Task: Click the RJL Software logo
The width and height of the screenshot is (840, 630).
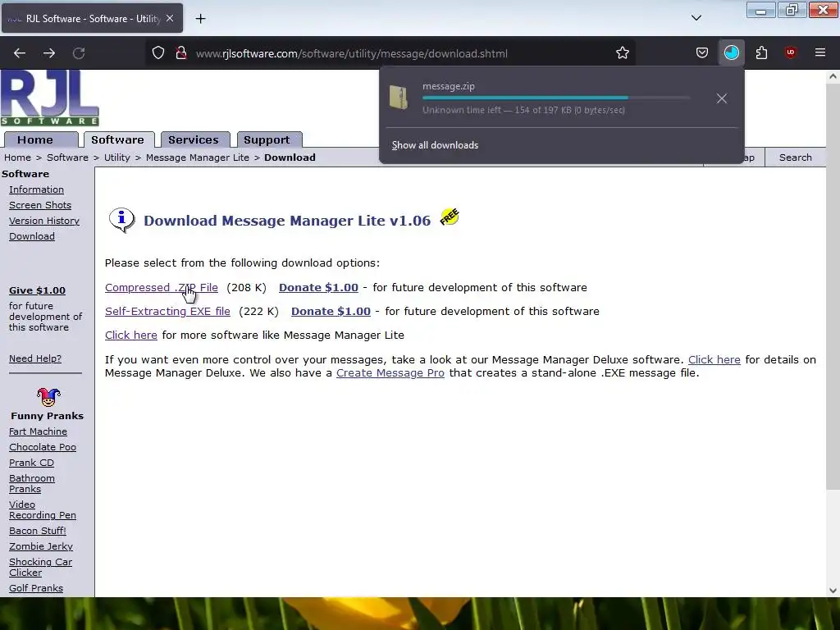Action: click(x=50, y=98)
